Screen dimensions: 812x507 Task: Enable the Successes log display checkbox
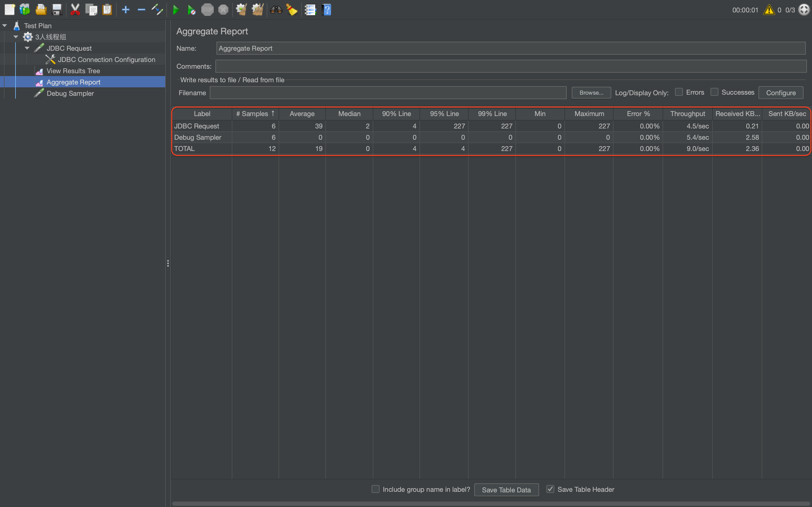point(714,92)
